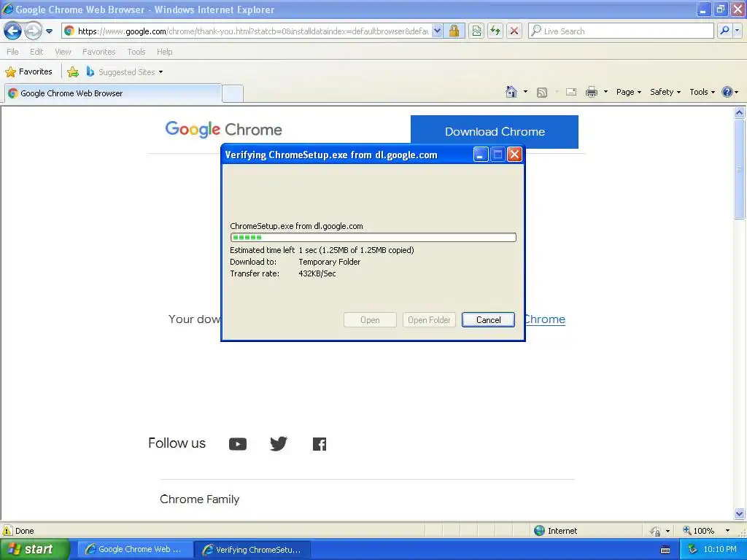Screen dimensions: 747x560
Task: Click the page scrollbar up arrow
Action: point(739,113)
